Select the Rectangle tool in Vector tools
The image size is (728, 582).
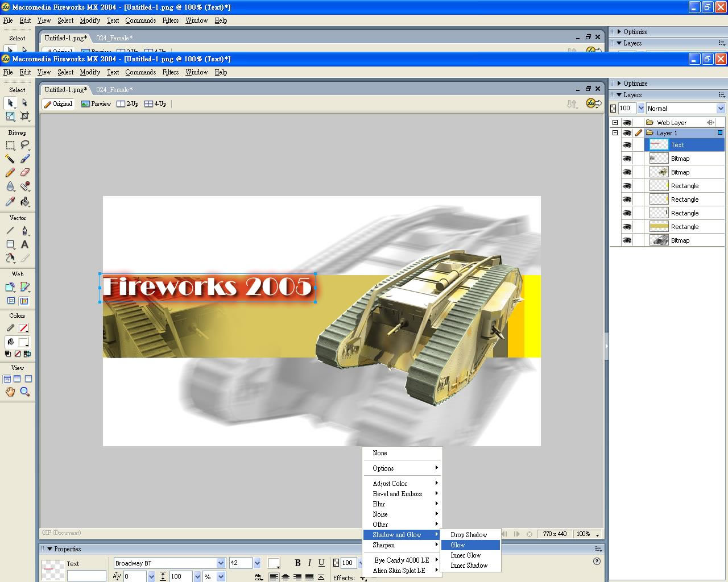tap(10, 244)
